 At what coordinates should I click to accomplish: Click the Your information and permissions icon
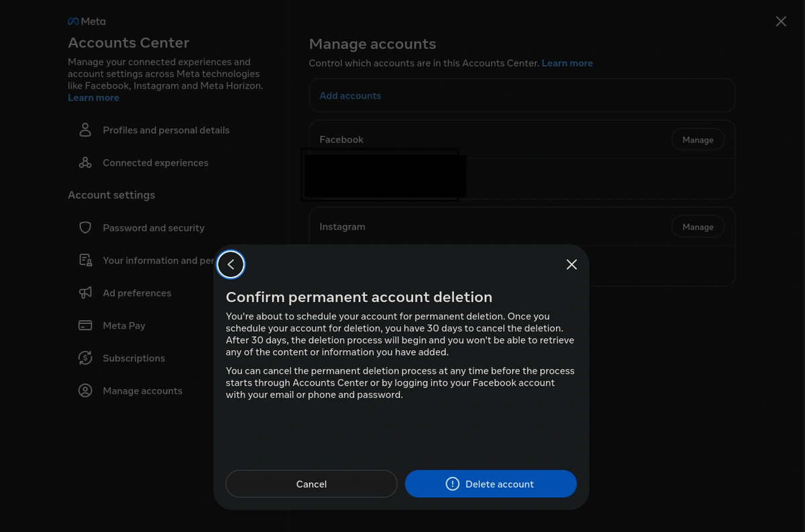pyautogui.click(x=85, y=260)
